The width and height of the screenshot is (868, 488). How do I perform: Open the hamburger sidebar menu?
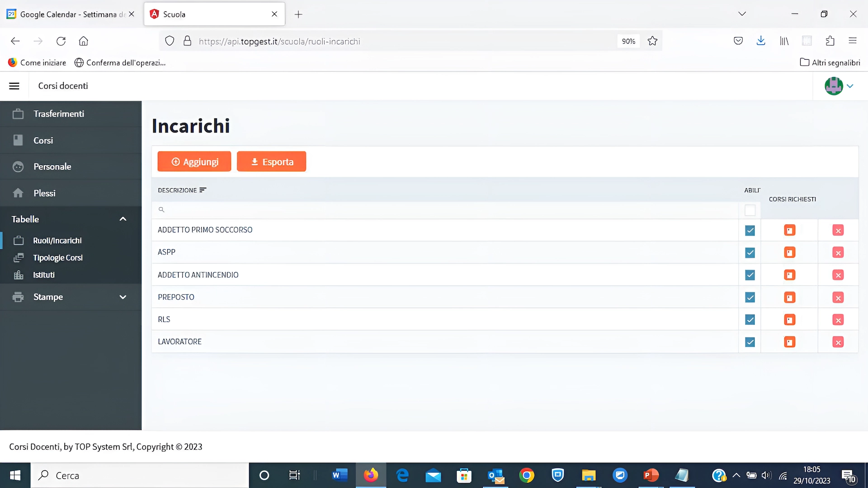coord(14,86)
